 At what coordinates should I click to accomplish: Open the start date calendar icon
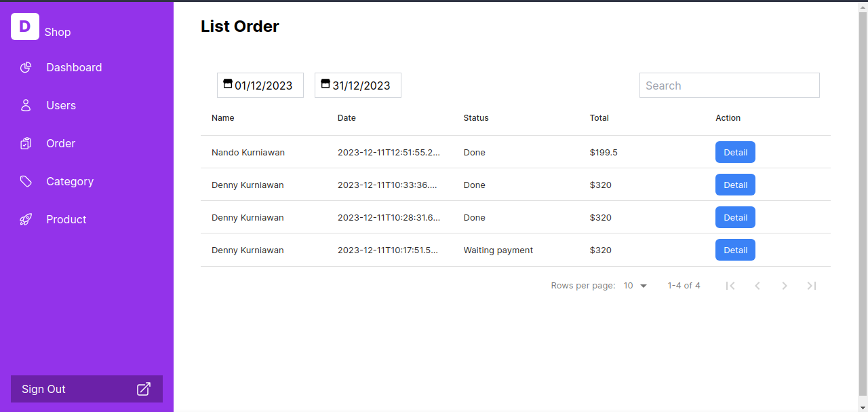click(x=228, y=84)
